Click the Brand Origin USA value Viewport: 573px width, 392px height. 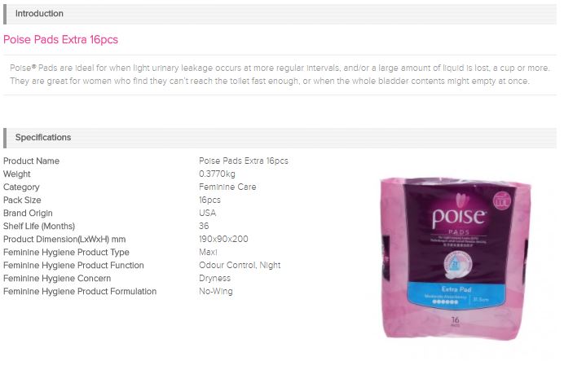tap(207, 213)
